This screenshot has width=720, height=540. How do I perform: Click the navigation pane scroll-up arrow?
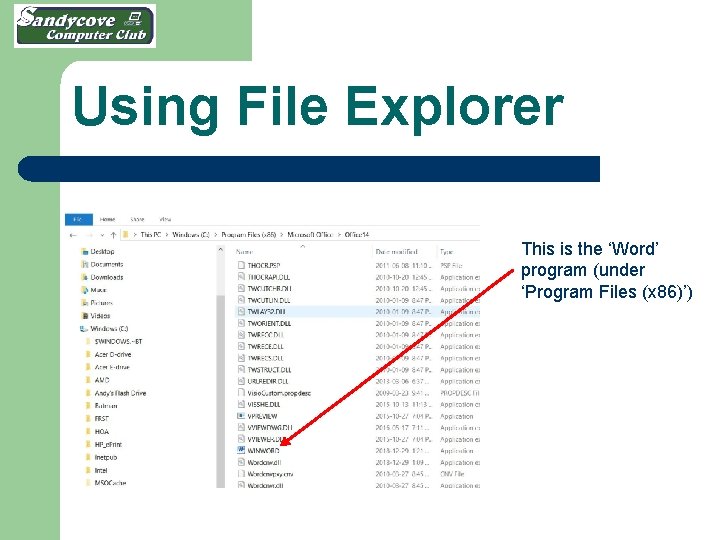pyautogui.click(x=220, y=250)
